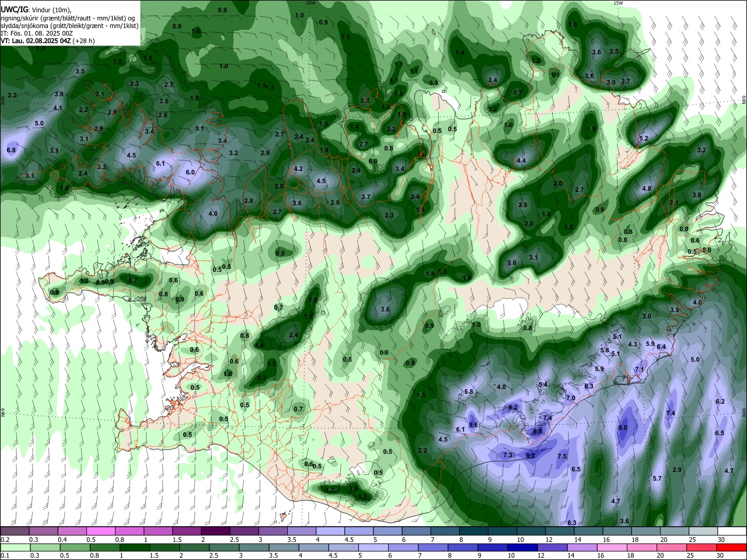
Task: Click the 4.2 precipitation value
Action: click(x=298, y=169)
